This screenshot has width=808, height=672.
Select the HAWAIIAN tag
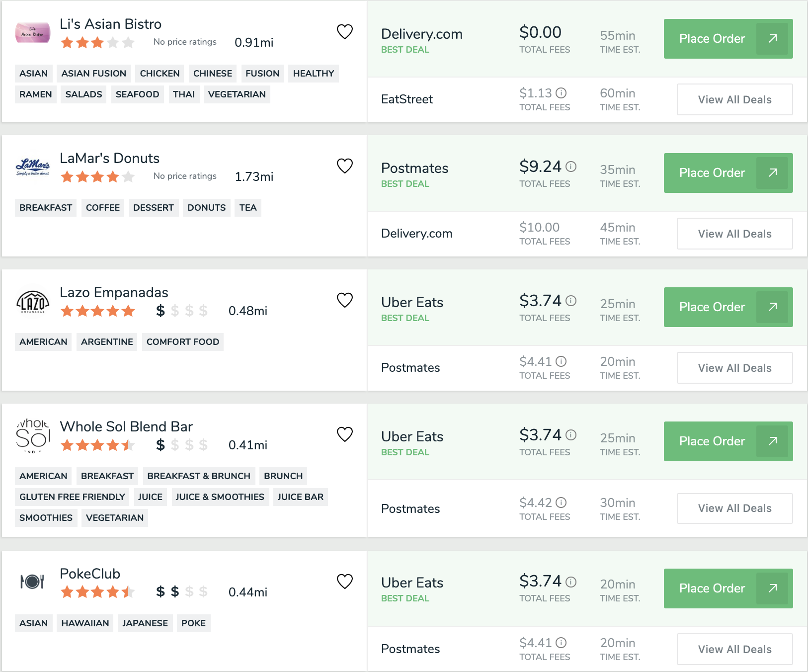85,623
